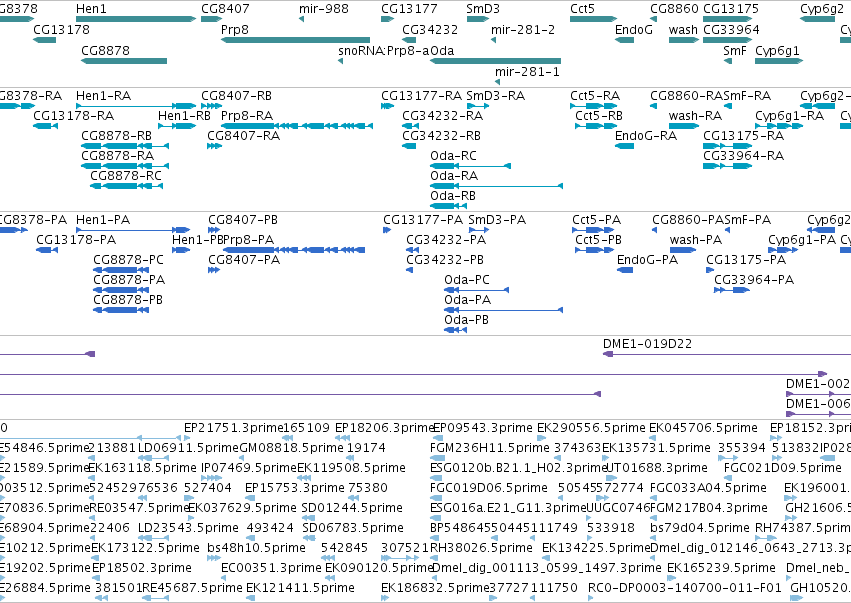The width and height of the screenshot is (851, 603).
Task: Click the EndoG-PA protein feature
Action: point(625,270)
